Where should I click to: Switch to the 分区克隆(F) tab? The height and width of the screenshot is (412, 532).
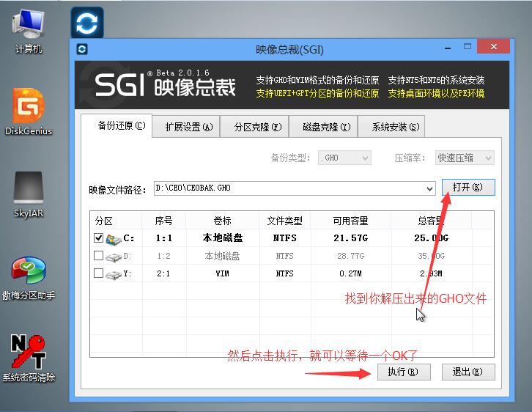pyautogui.click(x=254, y=127)
